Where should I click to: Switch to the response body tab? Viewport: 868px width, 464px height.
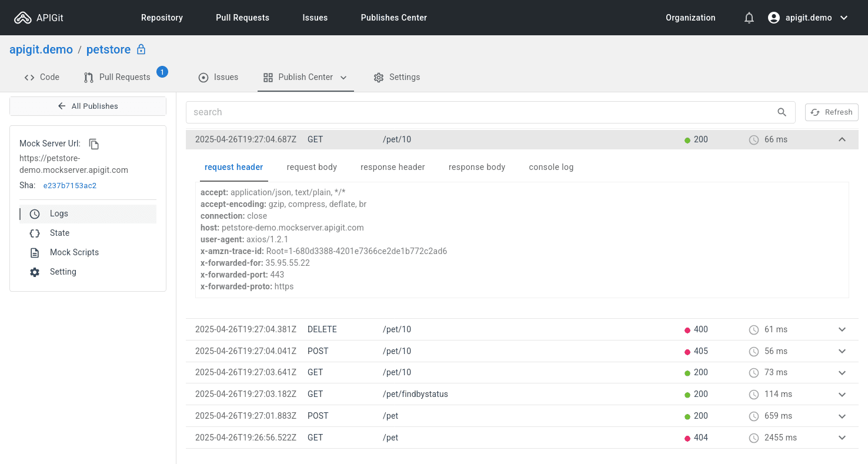coord(477,167)
